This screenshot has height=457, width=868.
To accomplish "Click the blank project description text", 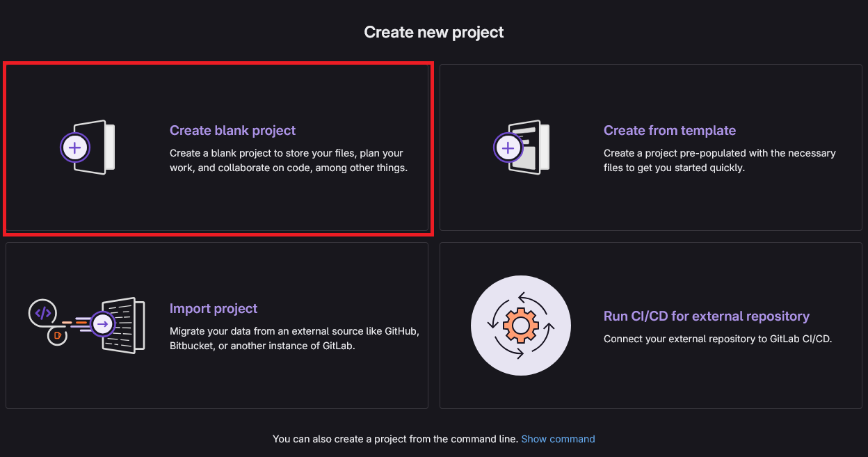I will 288,161.
